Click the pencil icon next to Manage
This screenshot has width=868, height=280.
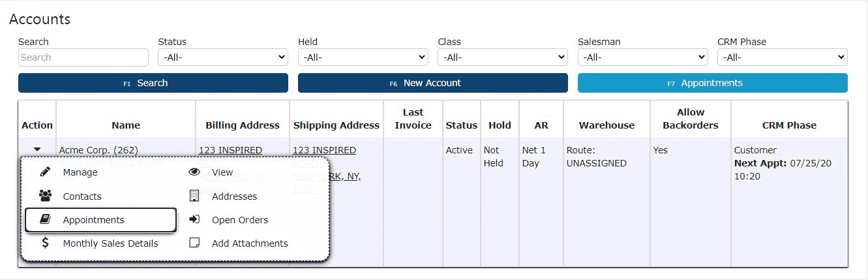tap(45, 172)
